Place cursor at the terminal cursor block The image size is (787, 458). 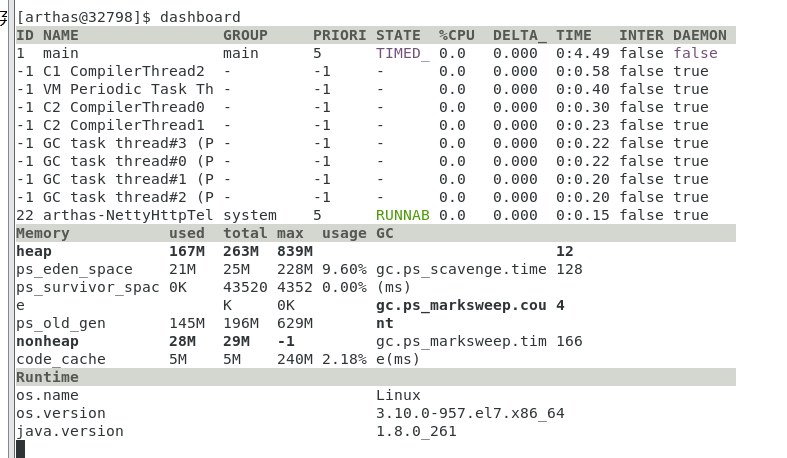tap(20, 449)
